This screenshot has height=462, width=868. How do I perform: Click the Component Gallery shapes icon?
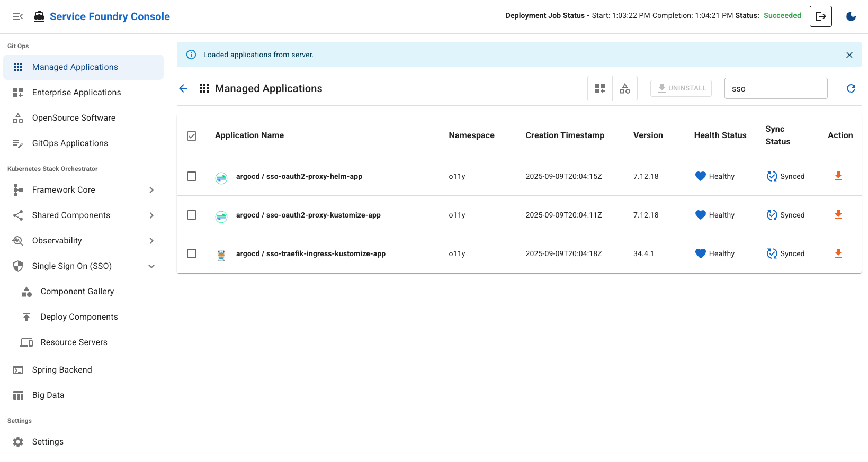coord(26,292)
